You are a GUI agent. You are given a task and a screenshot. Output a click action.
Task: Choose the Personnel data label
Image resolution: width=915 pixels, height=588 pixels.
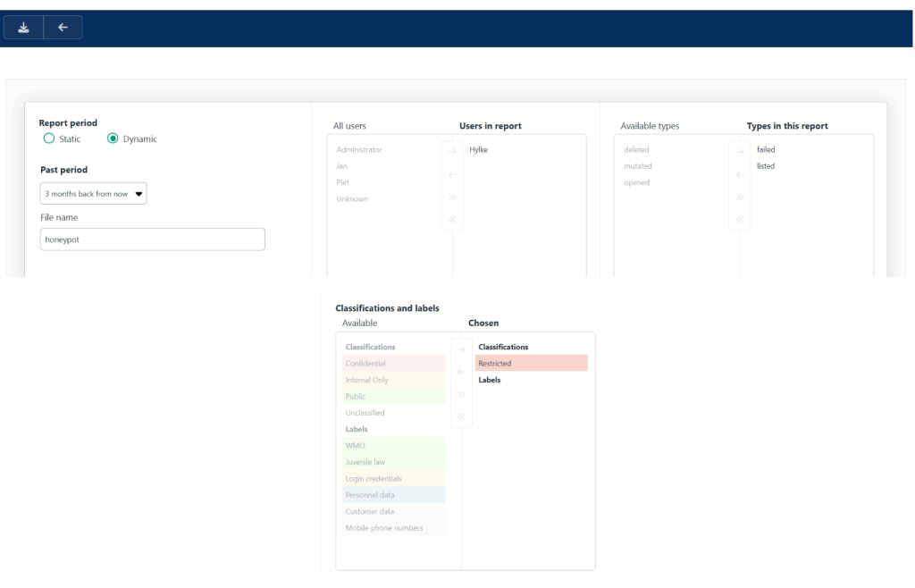[394, 495]
